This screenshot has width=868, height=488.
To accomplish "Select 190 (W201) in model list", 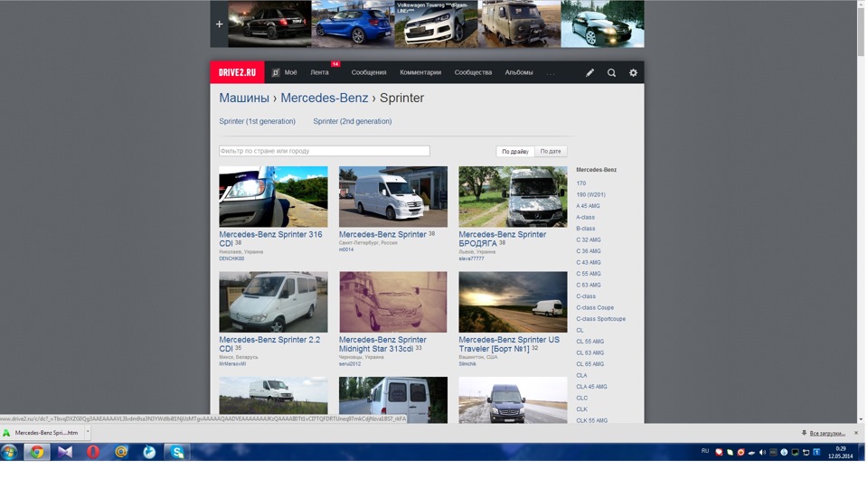I will [x=590, y=195].
